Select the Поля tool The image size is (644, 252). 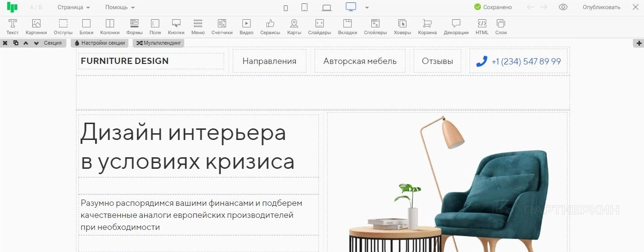[x=155, y=27]
